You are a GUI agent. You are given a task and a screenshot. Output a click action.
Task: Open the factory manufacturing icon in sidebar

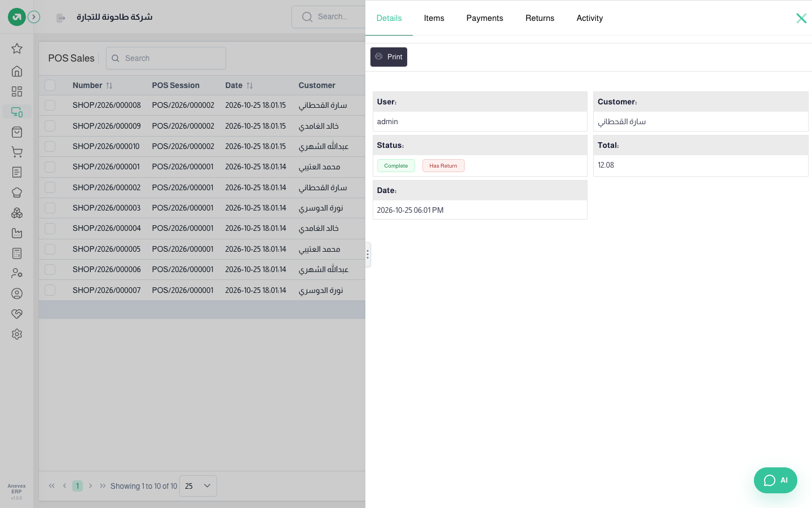pos(17,233)
